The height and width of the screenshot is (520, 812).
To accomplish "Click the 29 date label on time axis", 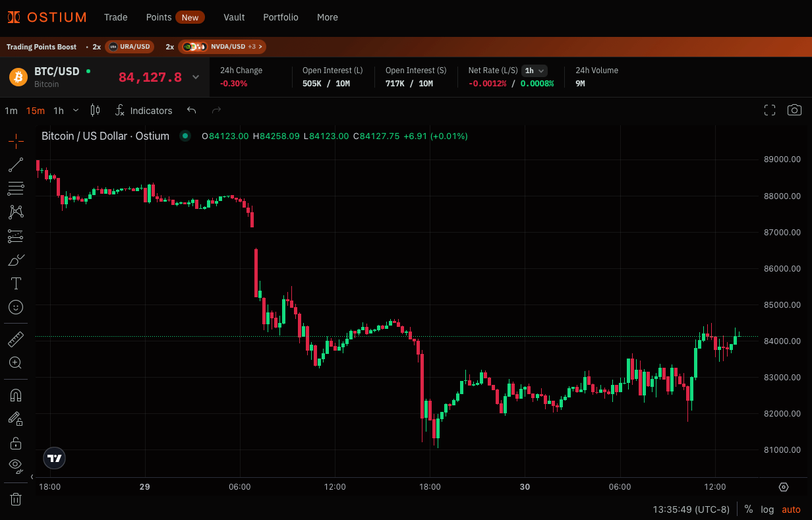I will 145,487.
